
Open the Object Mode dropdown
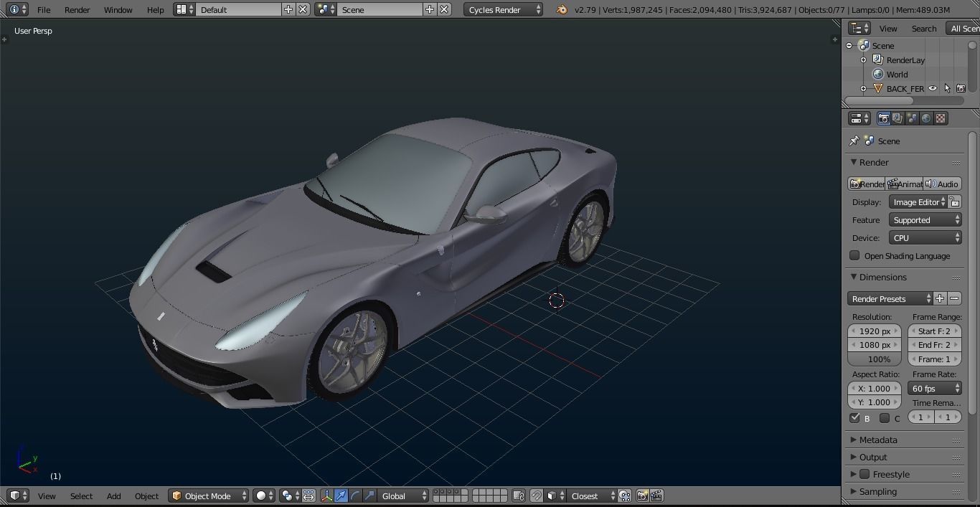209,496
